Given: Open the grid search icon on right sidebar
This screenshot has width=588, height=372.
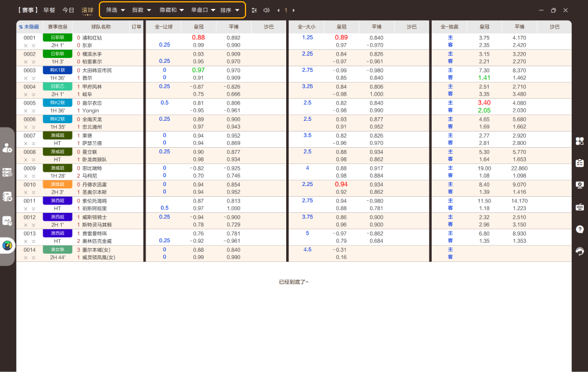Looking at the screenshot, I should (580, 141).
